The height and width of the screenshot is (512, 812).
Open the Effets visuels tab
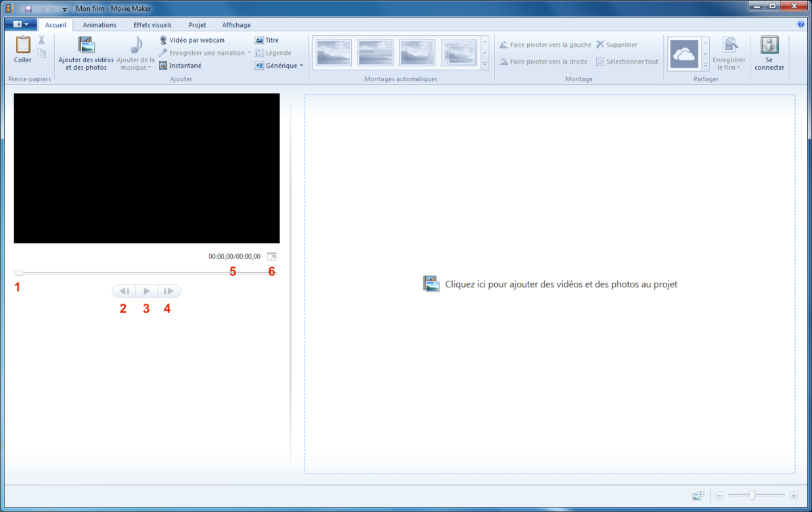[x=152, y=25]
